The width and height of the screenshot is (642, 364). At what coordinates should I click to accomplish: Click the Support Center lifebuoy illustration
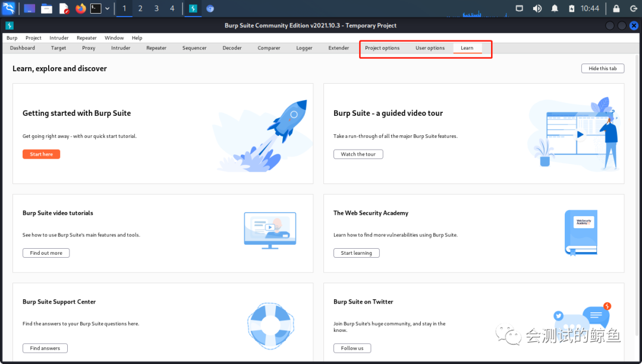[270, 325]
